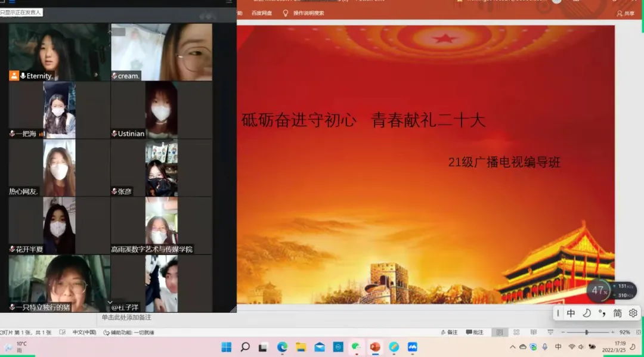Click the 共享 share button

pos(626,13)
